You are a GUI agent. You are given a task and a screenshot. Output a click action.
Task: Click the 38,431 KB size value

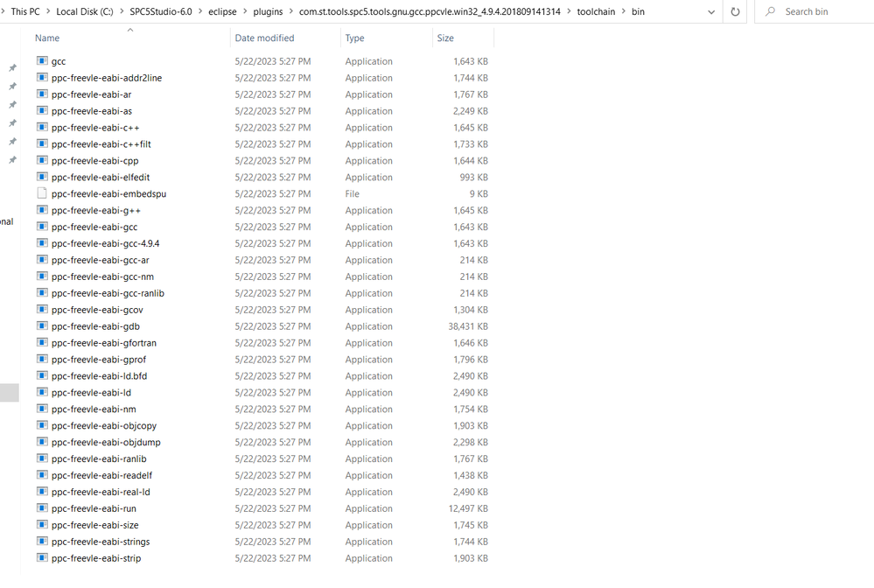pyautogui.click(x=468, y=326)
